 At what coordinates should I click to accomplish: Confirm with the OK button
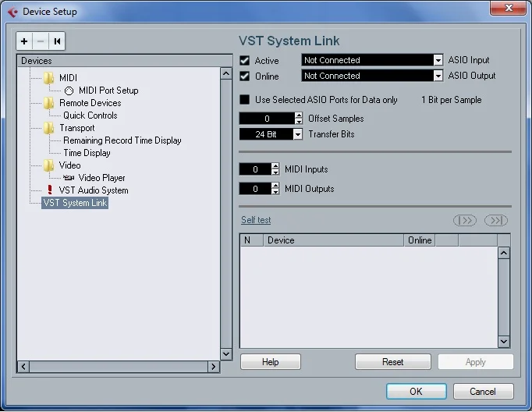[x=417, y=391]
